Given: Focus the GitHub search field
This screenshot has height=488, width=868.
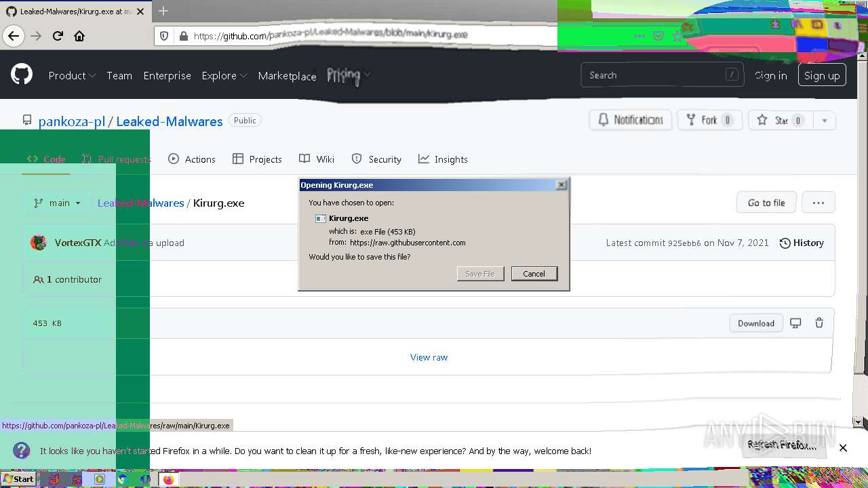Looking at the screenshot, I should click(662, 75).
